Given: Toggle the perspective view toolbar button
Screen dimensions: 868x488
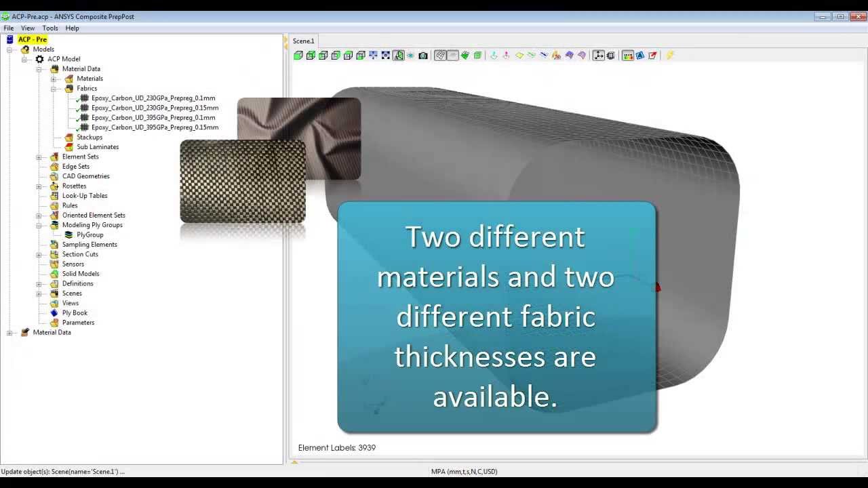Looking at the screenshot, I should pyautogui.click(x=399, y=56).
